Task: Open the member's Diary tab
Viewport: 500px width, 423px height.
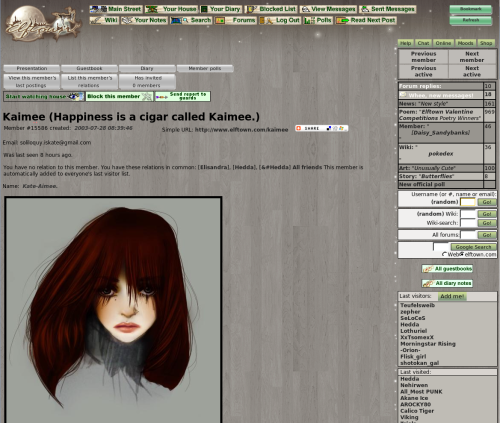Action: 147,68
